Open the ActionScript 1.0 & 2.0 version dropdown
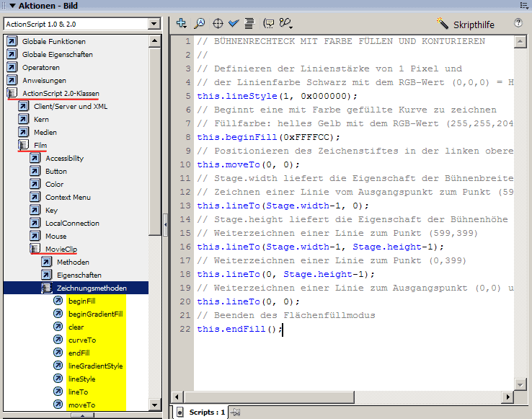This screenshot has height=419, width=532. tap(154, 24)
